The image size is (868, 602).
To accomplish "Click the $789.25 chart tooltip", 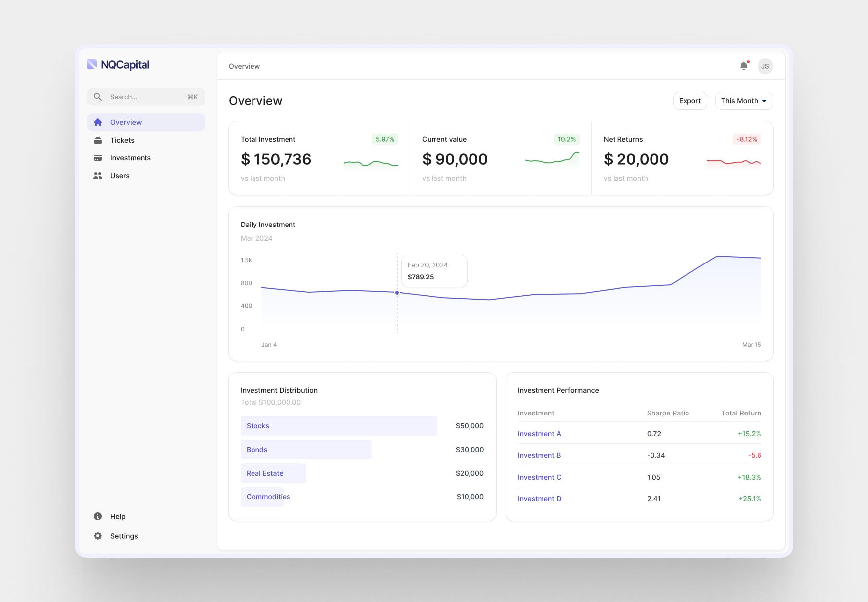I will [x=434, y=271].
